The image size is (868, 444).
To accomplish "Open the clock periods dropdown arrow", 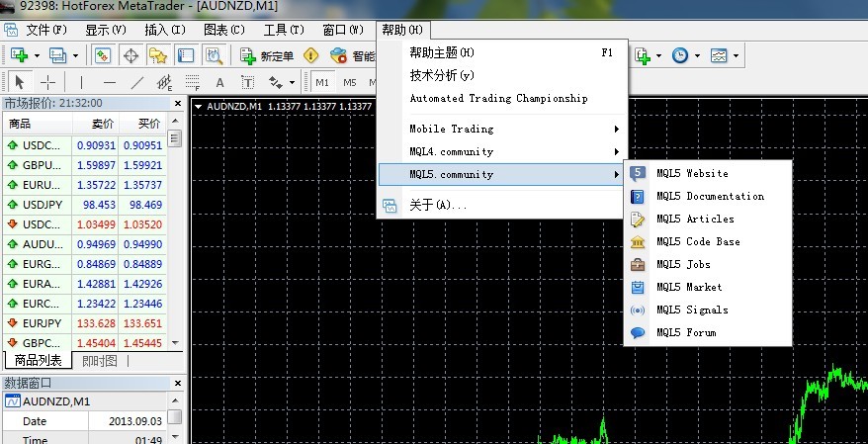I will pos(697,56).
